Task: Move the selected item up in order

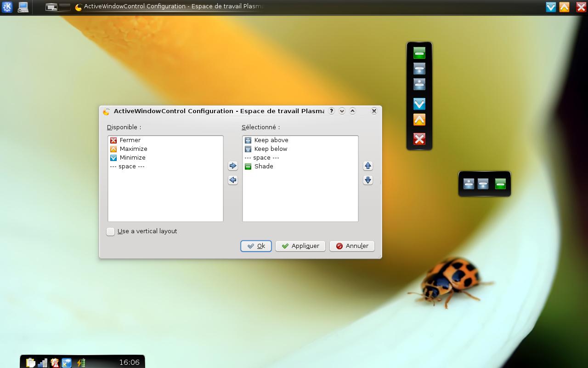Action: pyautogui.click(x=367, y=166)
